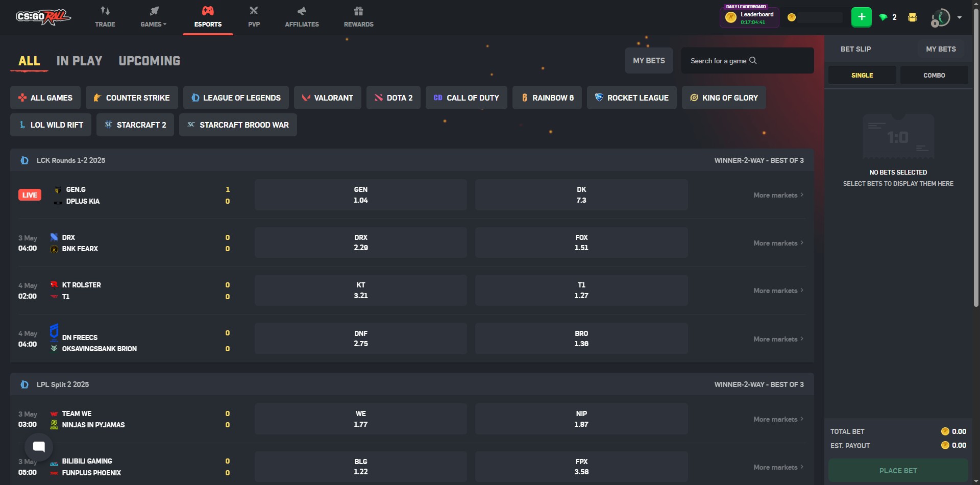Viewport: 980px width, 485px height.
Task: Switch to the MY BETS tab in bet slip
Action: point(941,49)
